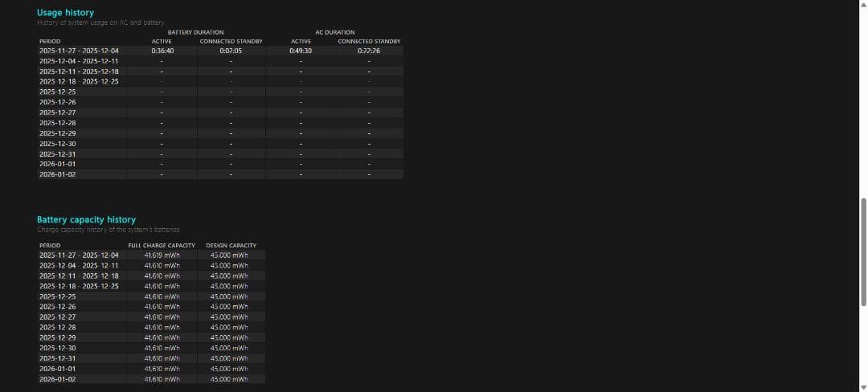Select 2025-11-27 - 2025-12-04 period in Usage history
This screenshot has width=868, height=392.
(79, 51)
